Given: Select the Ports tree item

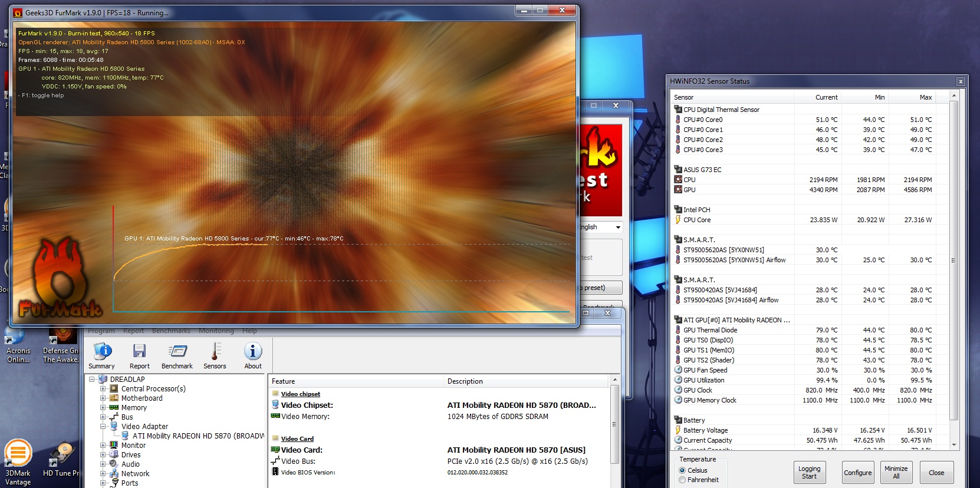Looking at the screenshot, I should (x=130, y=483).
